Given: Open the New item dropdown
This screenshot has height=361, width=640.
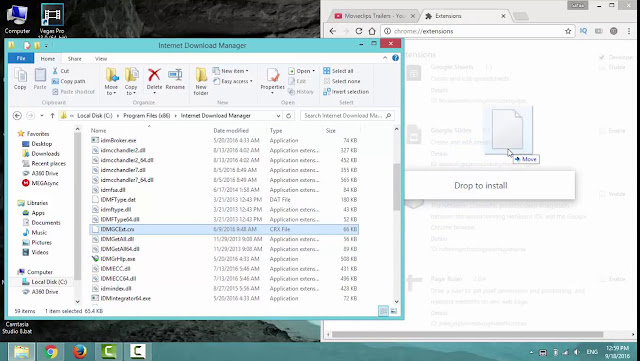Looking at the screenshot, I should click(231, 71).
